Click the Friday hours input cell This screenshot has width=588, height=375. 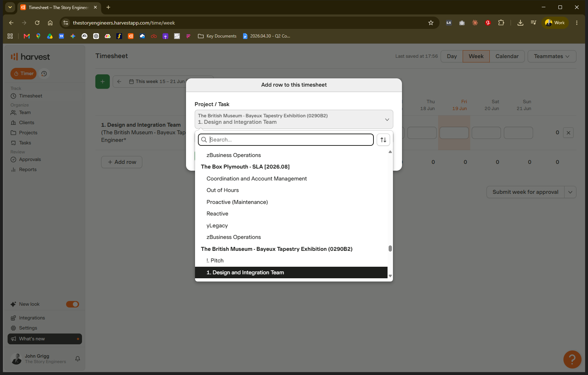(x=454, y=133)
